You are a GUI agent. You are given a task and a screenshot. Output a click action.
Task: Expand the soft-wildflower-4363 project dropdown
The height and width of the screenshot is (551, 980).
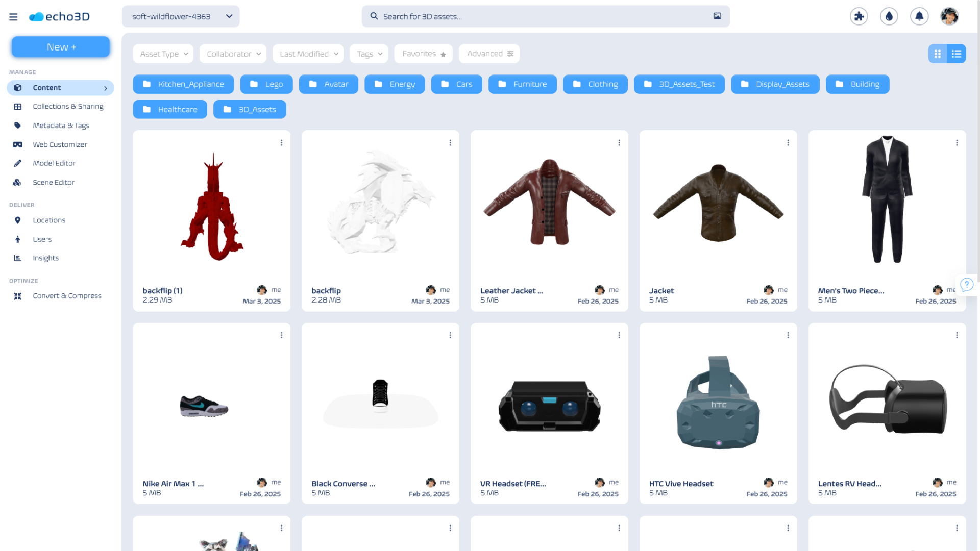click(181, 16)
